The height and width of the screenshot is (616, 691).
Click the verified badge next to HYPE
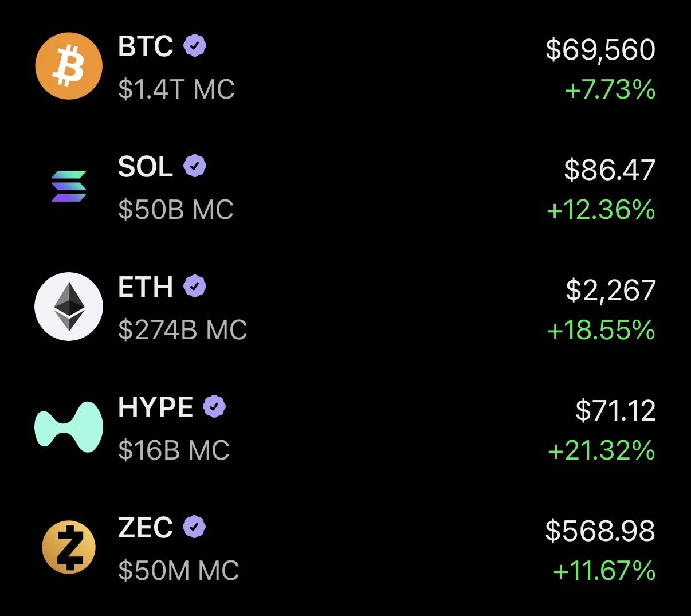pos(214,406)
